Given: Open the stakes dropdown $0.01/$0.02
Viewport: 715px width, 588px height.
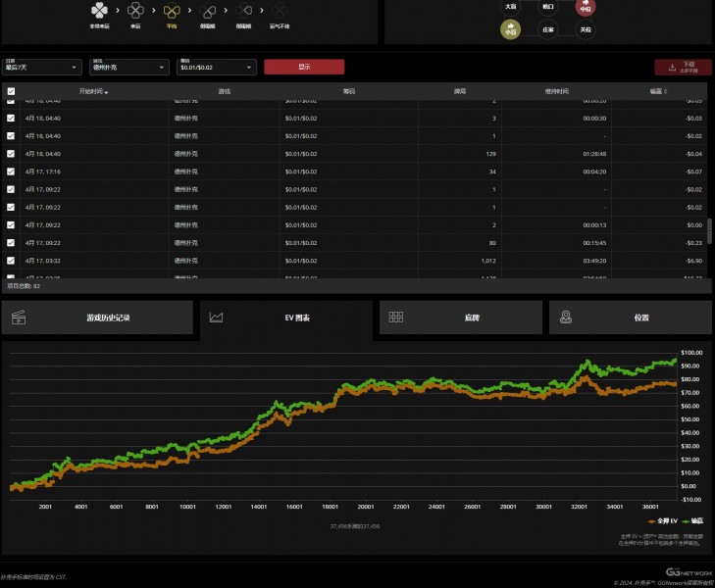Looking at the screenshot, I should click(x=217, y=68).
